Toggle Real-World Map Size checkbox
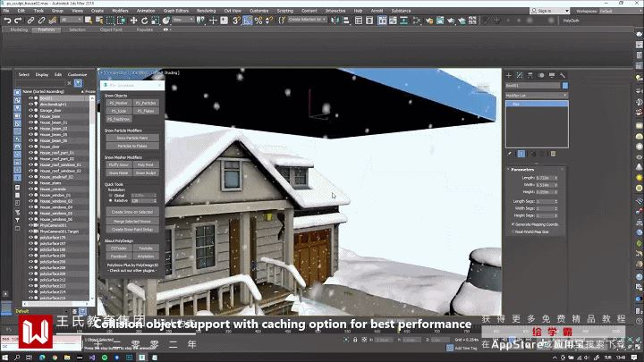 tap(513, 232)
